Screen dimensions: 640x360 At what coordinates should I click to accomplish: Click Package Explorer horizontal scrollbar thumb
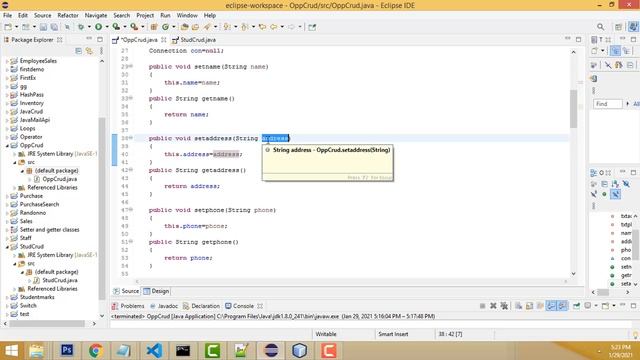(47, 324)
